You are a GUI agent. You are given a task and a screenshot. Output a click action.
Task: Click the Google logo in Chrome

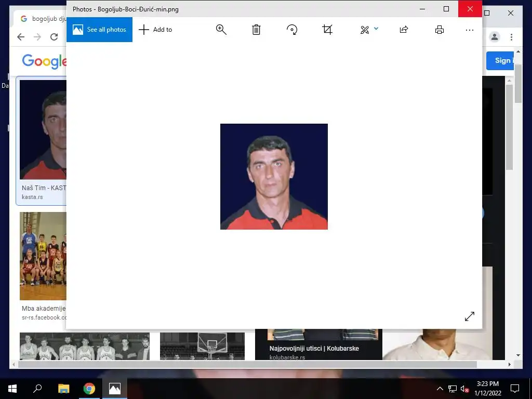[44, 61]
